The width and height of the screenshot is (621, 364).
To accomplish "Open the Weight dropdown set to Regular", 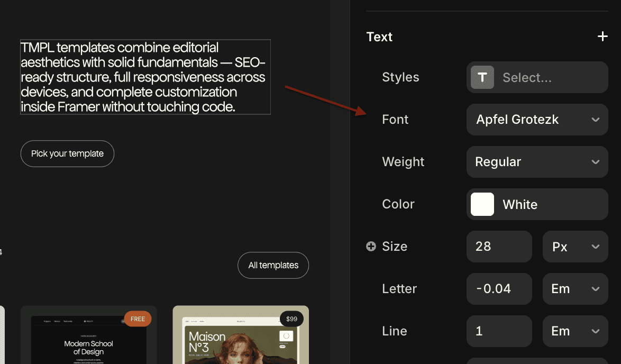I will point(537,162).
